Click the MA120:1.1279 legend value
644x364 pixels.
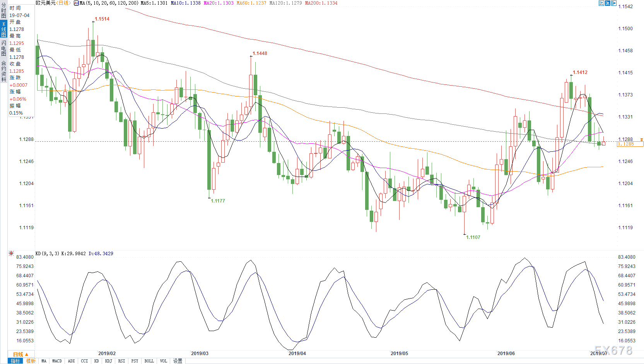tap(285, 3)
